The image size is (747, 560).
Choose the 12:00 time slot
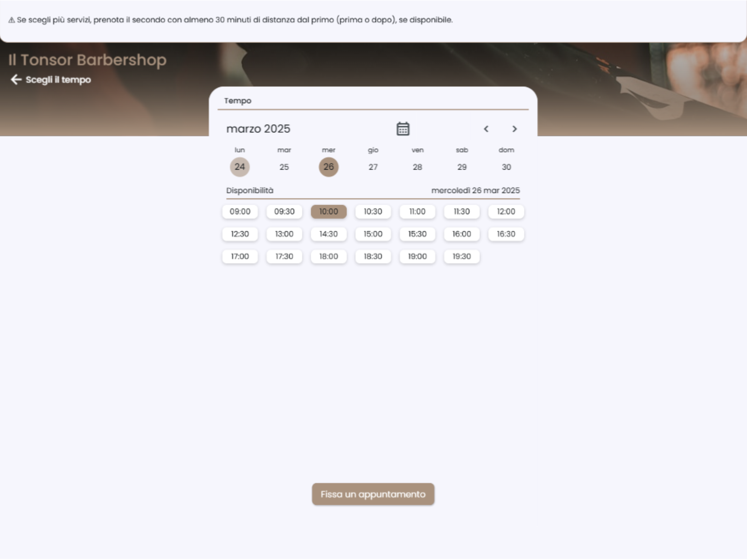tap(506, 212)
